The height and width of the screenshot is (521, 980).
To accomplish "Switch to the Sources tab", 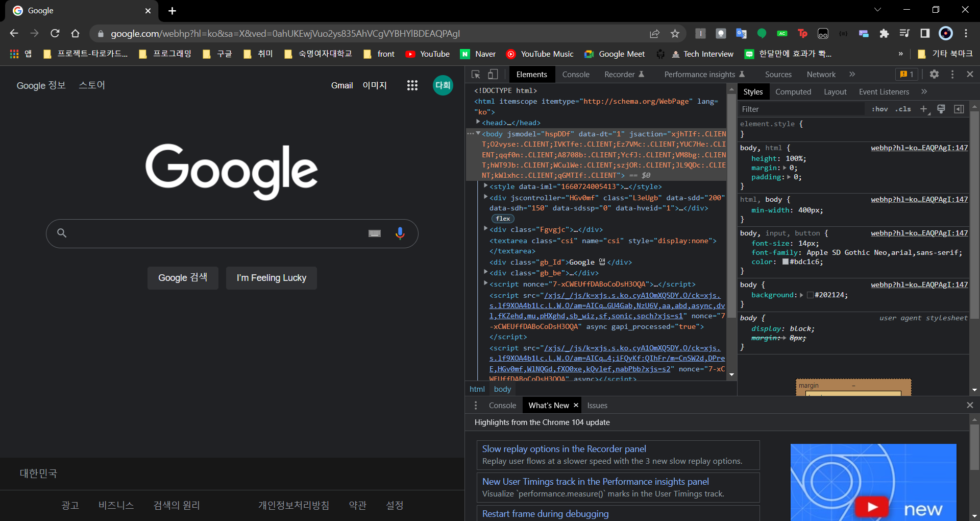I will 778,75.
